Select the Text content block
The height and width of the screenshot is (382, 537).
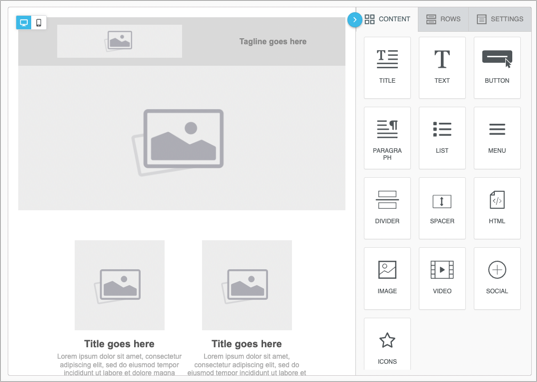click(x=442, y=68)
